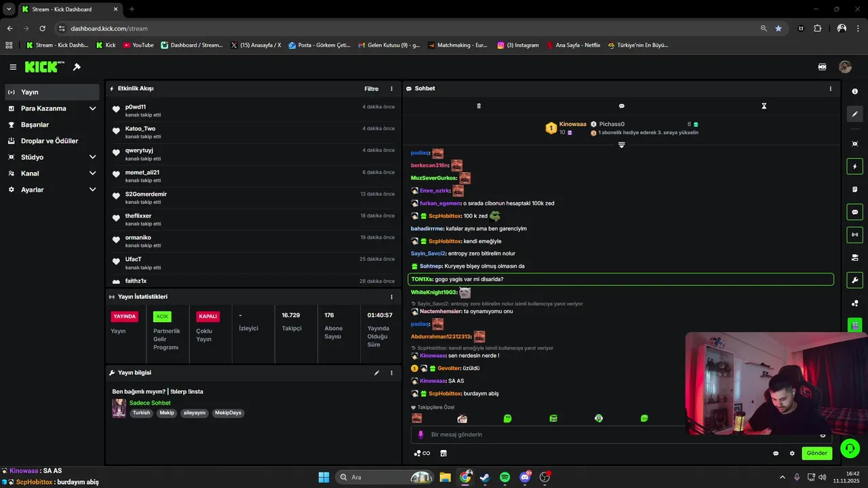Reload the page in the browser
Image resolution: width=868 pixels, height=488 pixels.
pyautogui.click(x=43, y=28)
